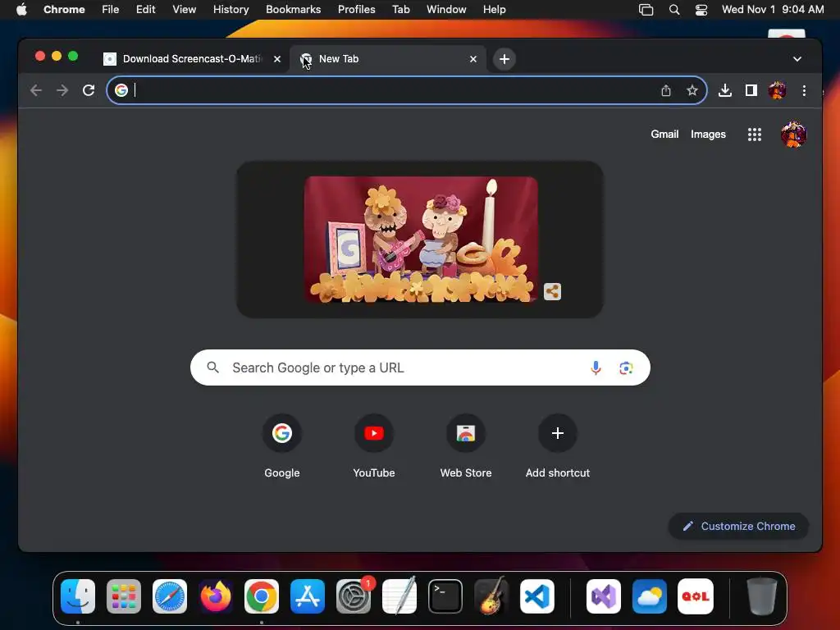Viewport: 840px width, 630px height.
Task: Click Stage Manager icon in menu bar
Action: pos(646,10)
